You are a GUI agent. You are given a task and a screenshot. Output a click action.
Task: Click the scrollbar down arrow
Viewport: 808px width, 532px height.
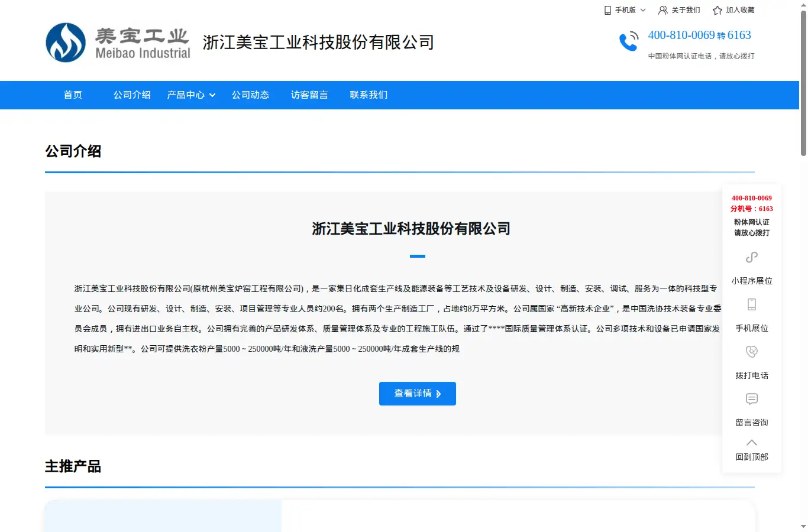coord(803,526)
